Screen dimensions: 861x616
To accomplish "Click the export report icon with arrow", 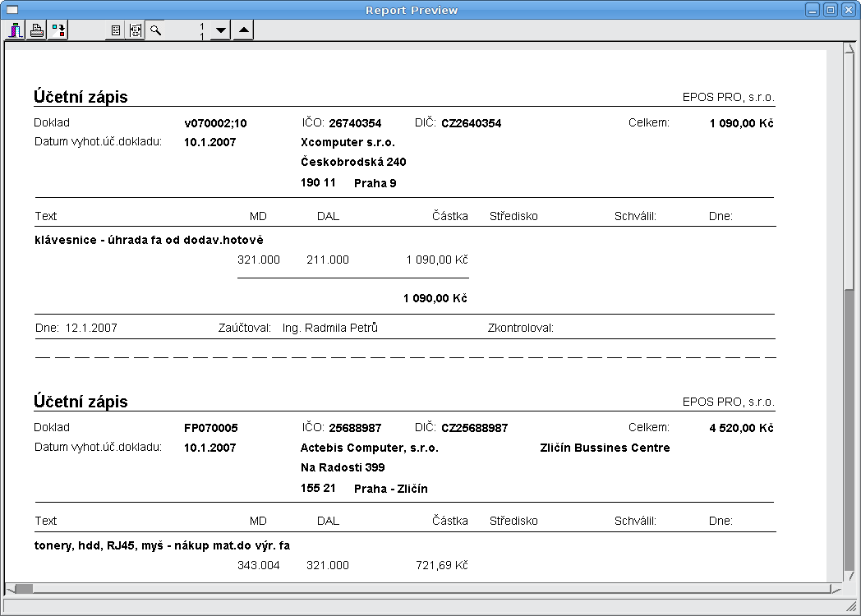I will click(x=58, y=31).
